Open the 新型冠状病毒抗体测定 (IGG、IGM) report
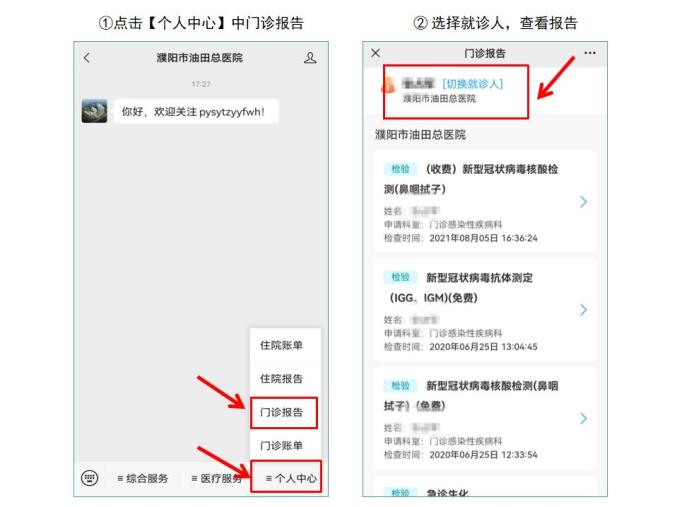 coord(485,310)
